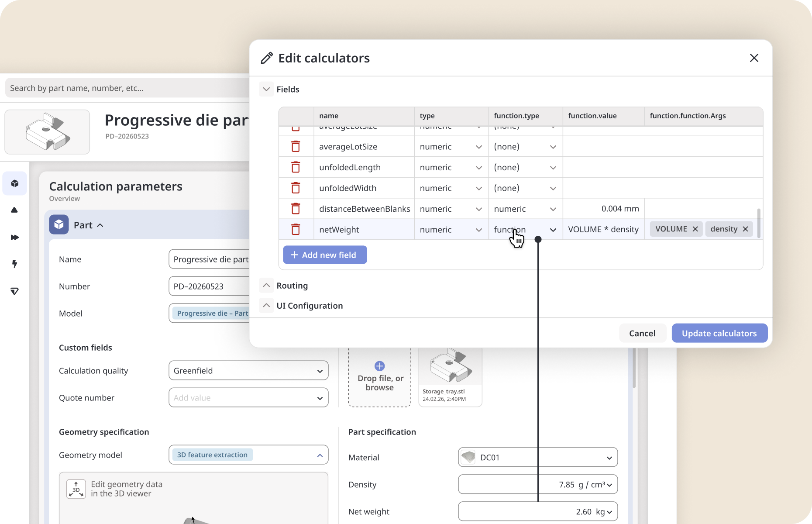Click the Drop file or browse area
This screenshot has height=524, width=812.
click(x=379, y=377)
